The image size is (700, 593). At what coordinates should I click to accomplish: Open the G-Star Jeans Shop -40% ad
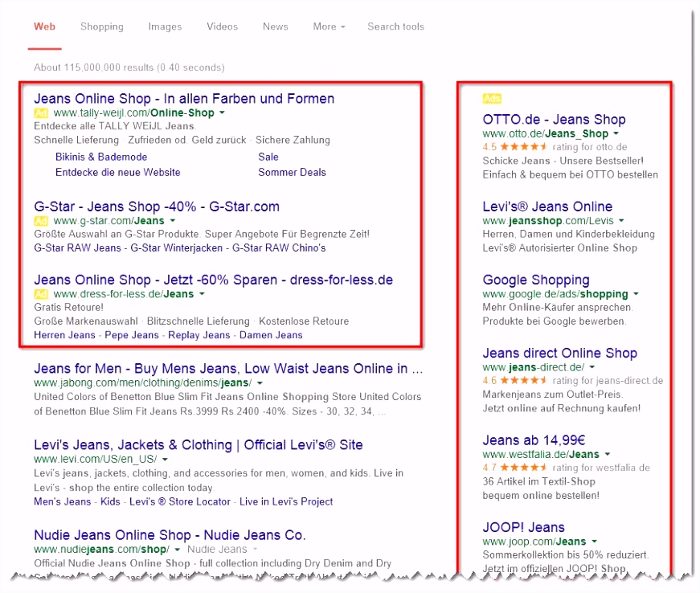click(x=157, y=207)
